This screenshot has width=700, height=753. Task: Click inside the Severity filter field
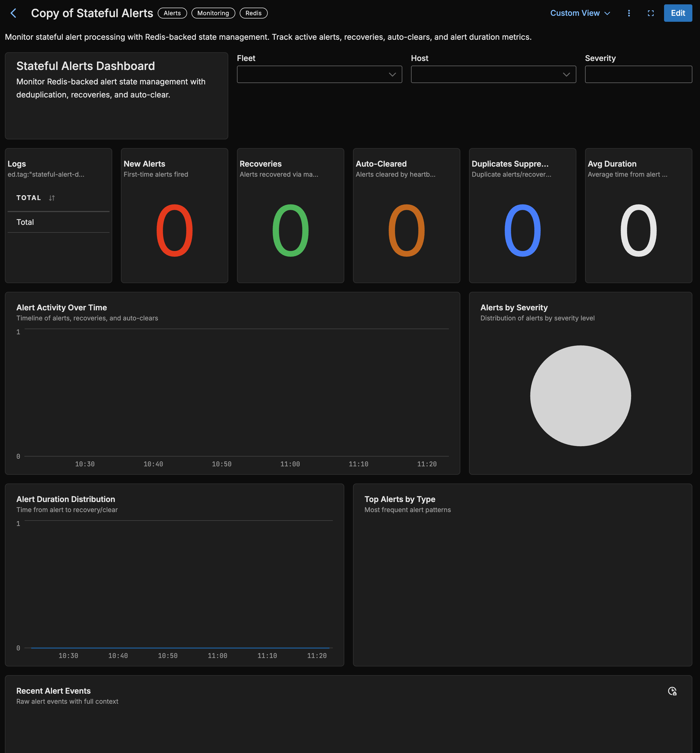pyautogui.click(x=638, y=74)
